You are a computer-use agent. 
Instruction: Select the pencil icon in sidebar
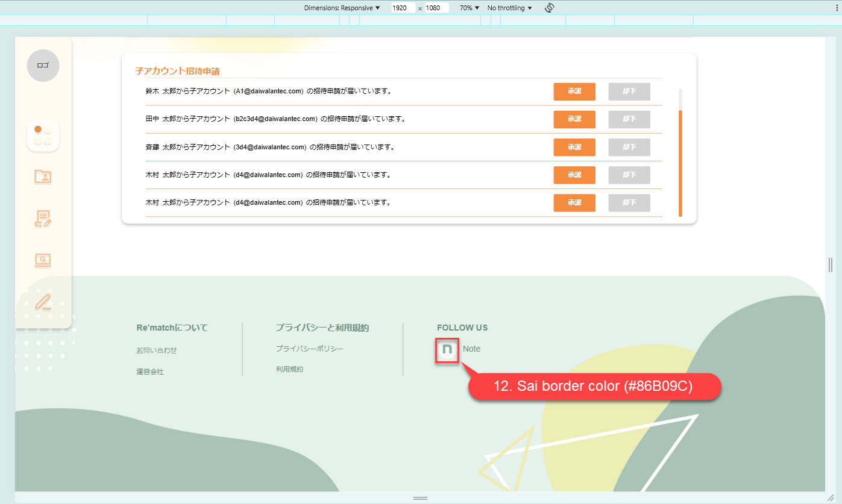[x=43, y=301]
